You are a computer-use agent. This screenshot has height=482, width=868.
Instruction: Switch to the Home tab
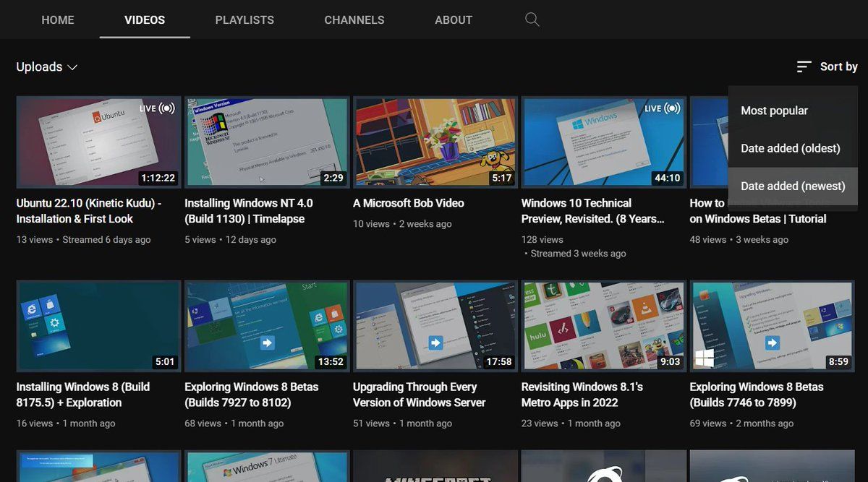pos(58,20)
